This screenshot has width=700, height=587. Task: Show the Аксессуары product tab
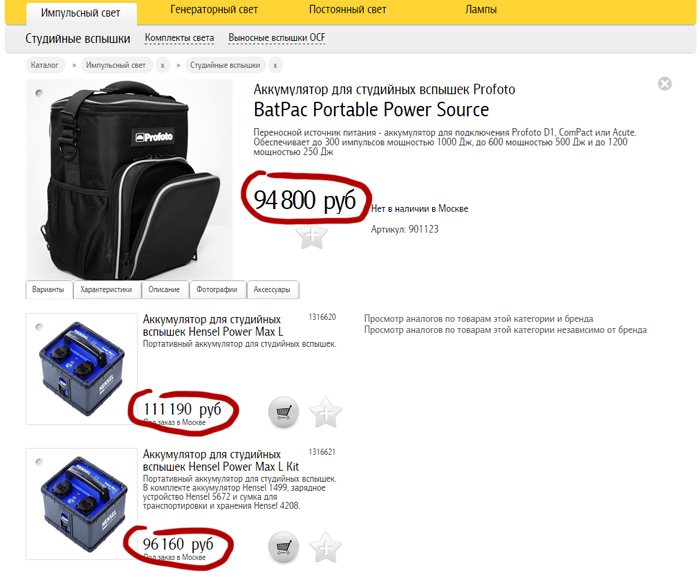(272, 289)
